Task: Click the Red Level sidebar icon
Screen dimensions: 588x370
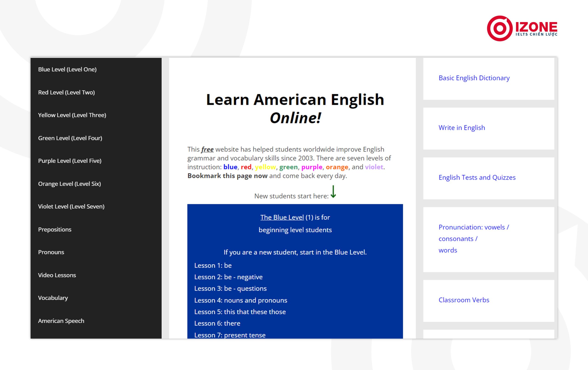Action: [66, 92]
